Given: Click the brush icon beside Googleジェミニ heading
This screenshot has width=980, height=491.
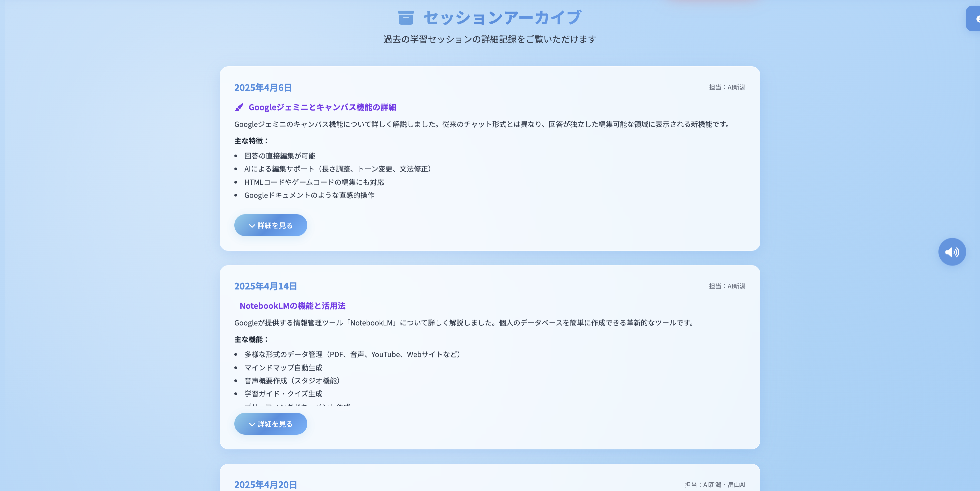Looking at the screenshot, I should [239, 108].
